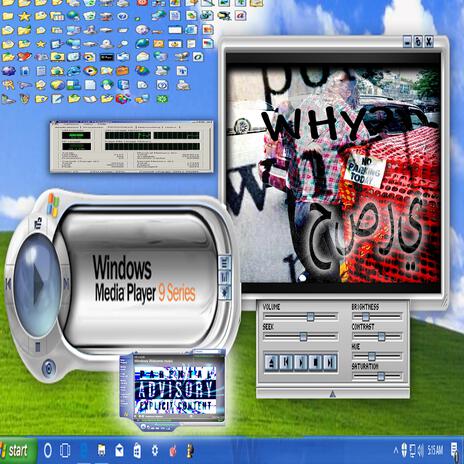Click the top small side button on the skin's right edge

click(225, 263)
